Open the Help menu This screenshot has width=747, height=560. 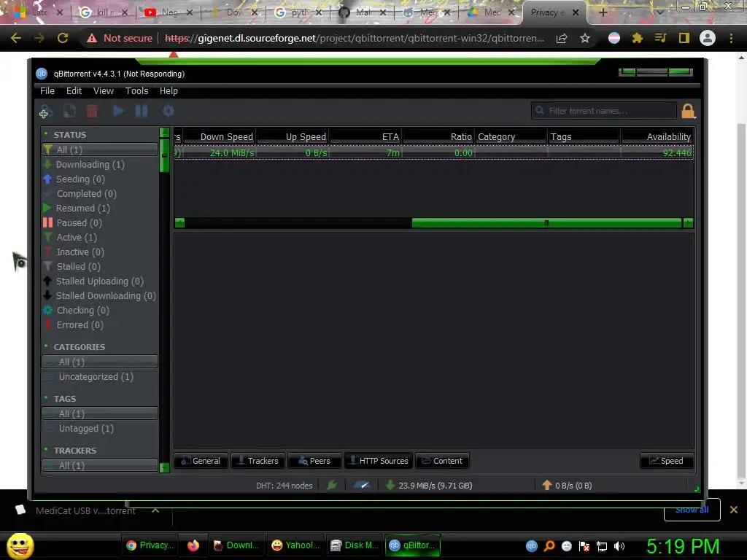coord(169,91)
